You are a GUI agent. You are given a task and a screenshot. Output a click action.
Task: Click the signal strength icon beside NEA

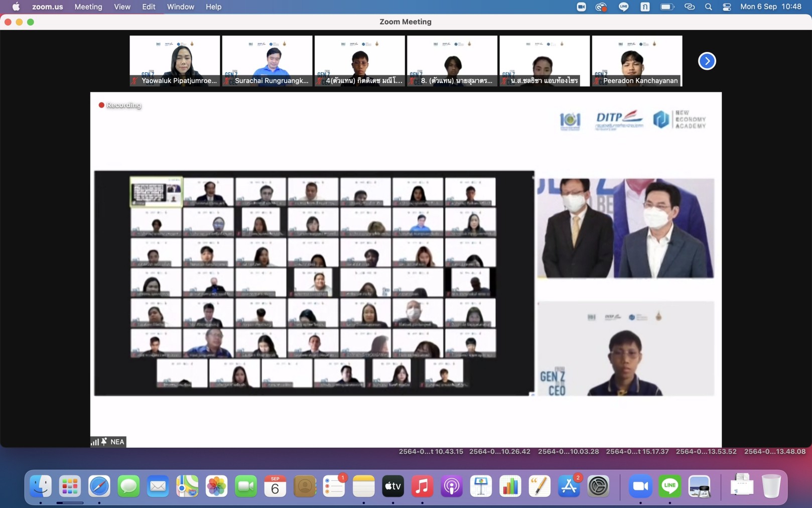tap(95, 442)
